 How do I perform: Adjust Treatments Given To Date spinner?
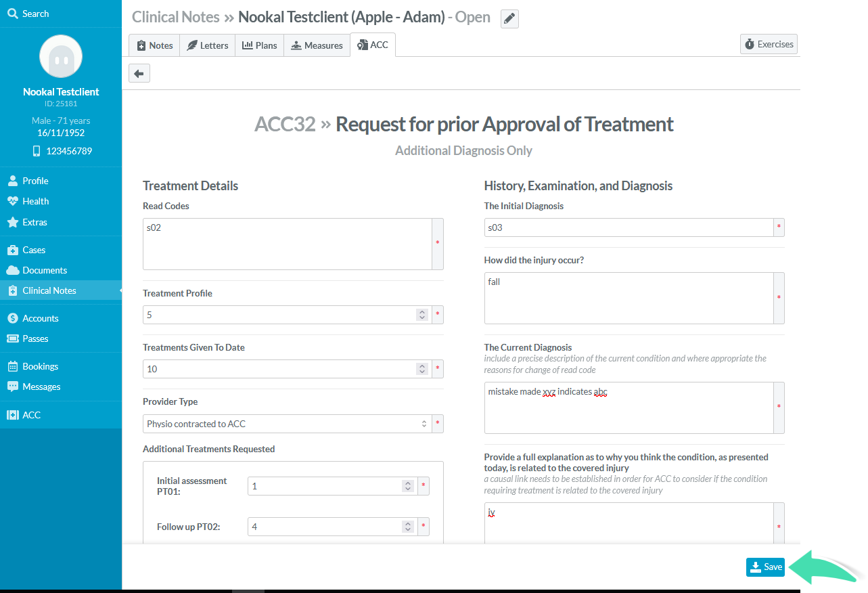tap(422, 369)
